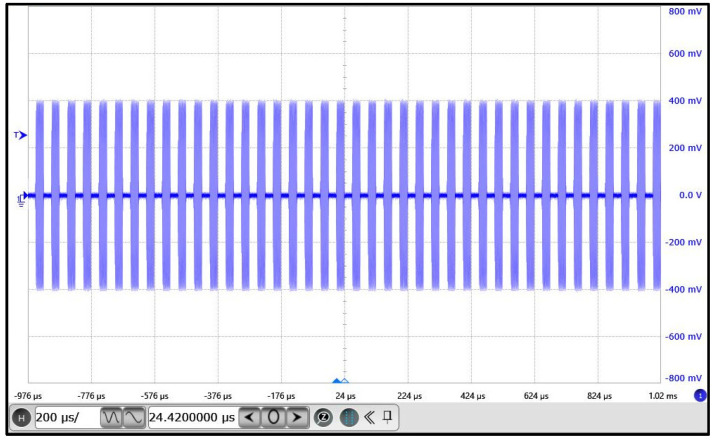Click the -400 mV axis label
The height and width of the screenshot is (443, 715).
click(683, 289)
